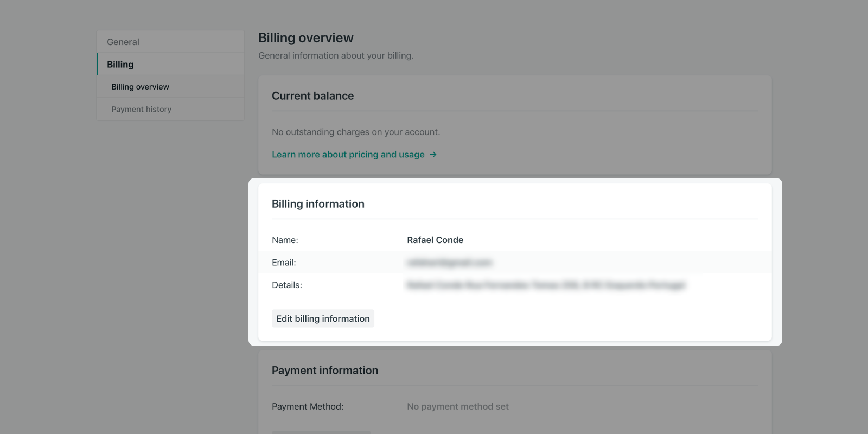Screen dimensions: 868x434
Task: Select the Billing sidebar section
Action: point(120,65)
